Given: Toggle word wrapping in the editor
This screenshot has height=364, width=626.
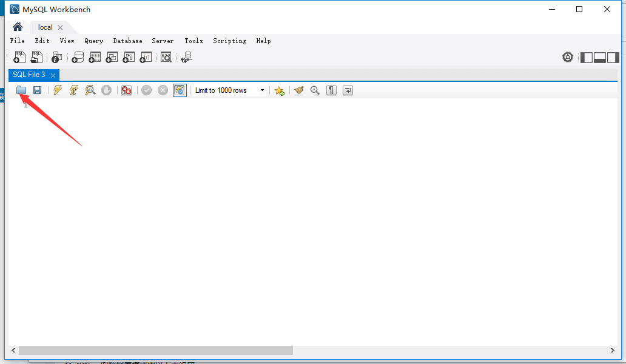Looking at the screenshot, I should 348,90.
